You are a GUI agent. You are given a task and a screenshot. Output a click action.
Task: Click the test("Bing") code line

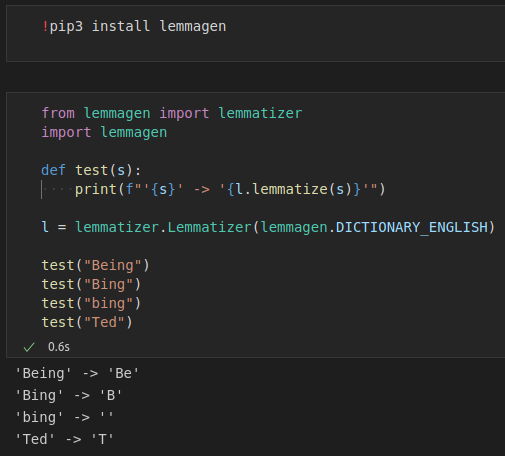click(91, 284)
